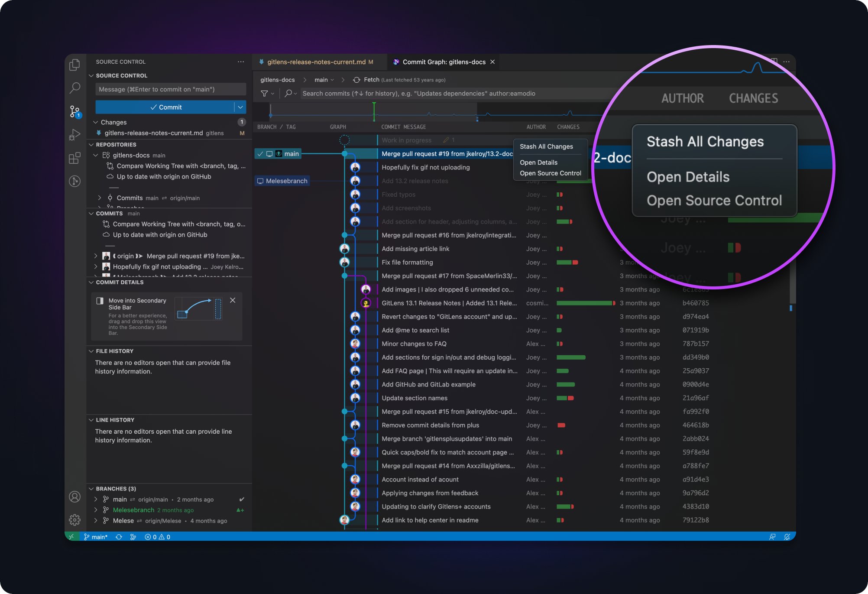Dismiss the Move into Secondary Side Bar hint

click(x=233, y=300)
